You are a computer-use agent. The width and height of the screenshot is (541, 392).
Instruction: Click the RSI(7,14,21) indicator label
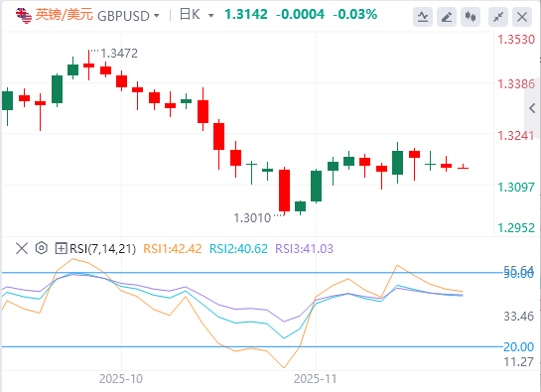(x=103, y=249)
